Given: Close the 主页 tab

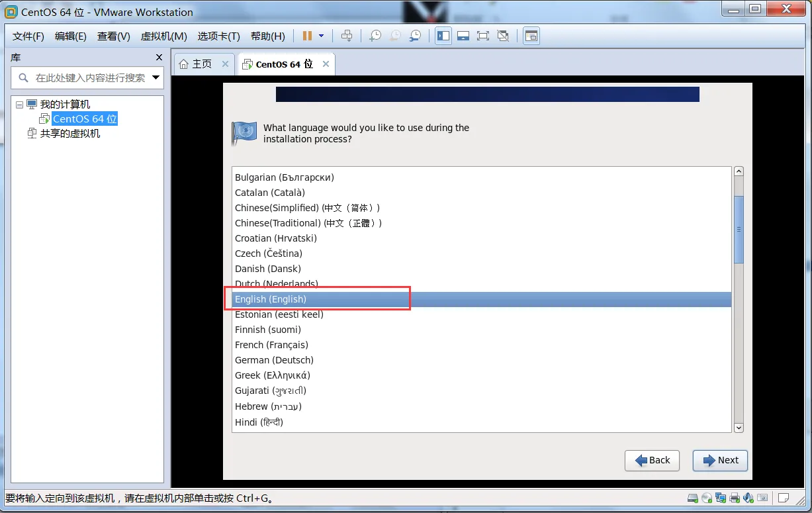Looking at the screenshot, I should 225,64.
